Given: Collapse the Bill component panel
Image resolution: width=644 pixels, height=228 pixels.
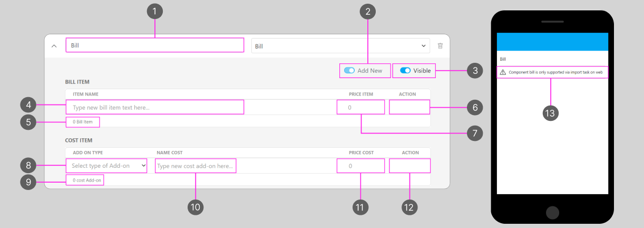Looking at the screenshot, I should click(x=54, y=46).
